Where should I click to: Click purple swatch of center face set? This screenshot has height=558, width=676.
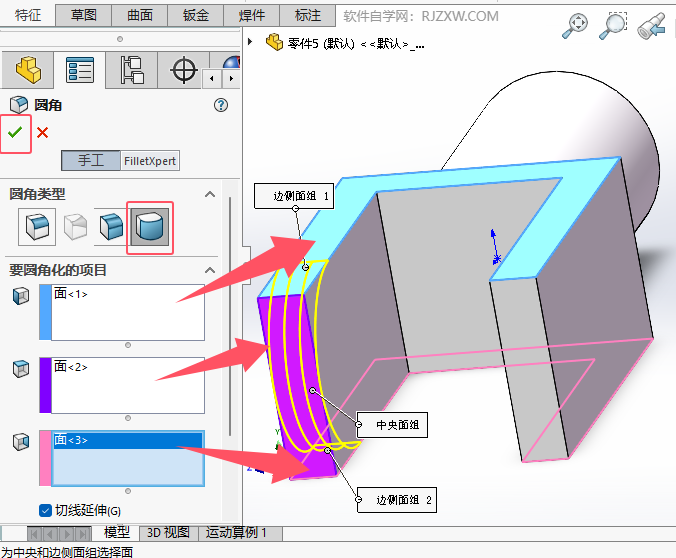point(45,385)
